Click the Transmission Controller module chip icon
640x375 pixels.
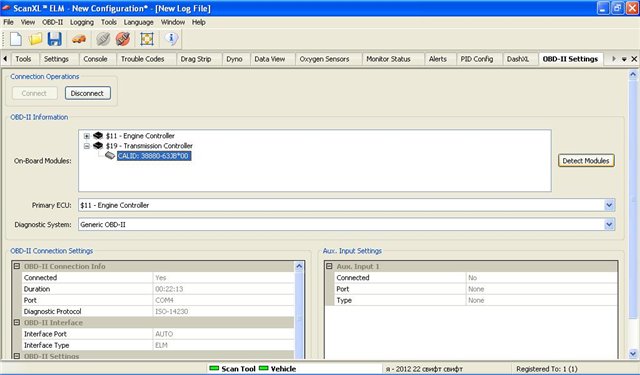[98, 145]
